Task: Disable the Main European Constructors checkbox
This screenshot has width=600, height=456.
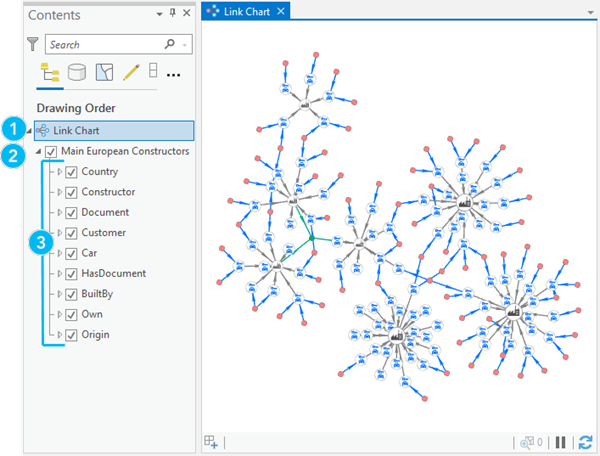Action: coord(51,152)
